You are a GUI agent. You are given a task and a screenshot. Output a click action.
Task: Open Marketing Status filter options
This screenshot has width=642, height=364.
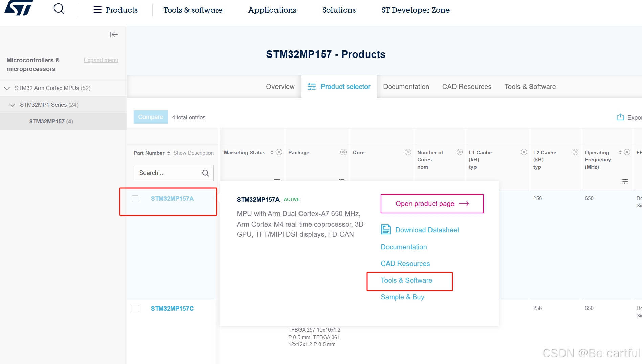pos(277,180)
